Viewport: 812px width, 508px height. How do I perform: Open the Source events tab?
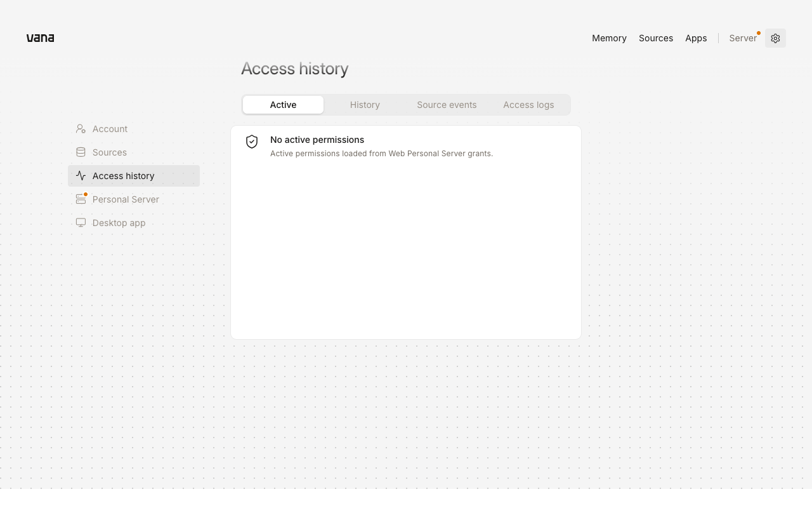click(x=447, y=105)
